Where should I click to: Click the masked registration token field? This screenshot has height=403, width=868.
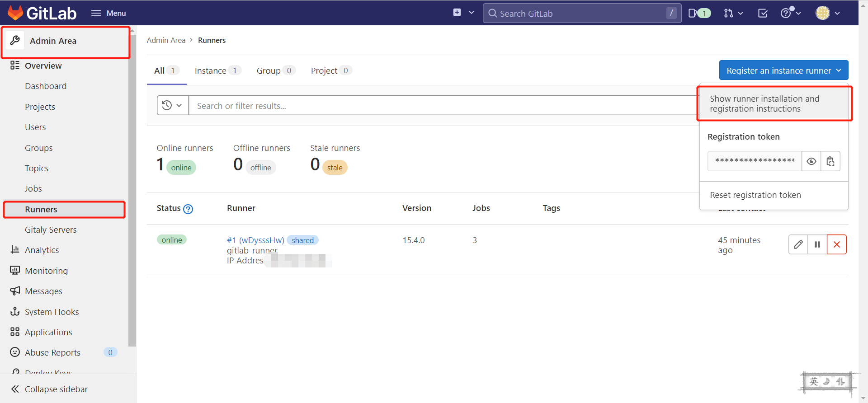pyautogui.click(x=755, y=161)
